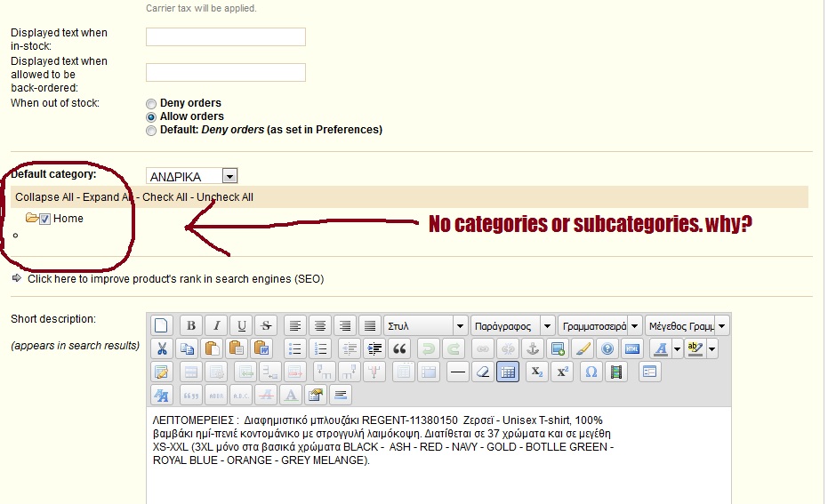The image size is (828, 504).
Task: Open the Μέγεθος Γραμμ font size dropdown
Action: [687, 325]
